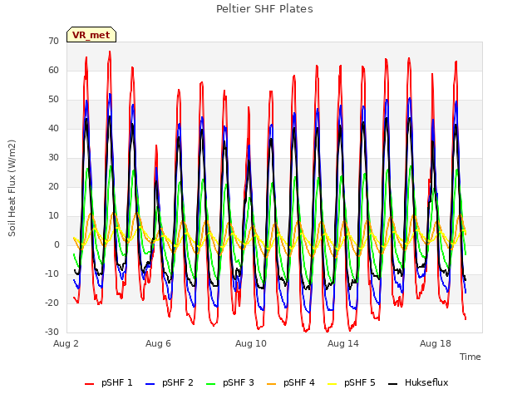
Task: Click the -10 y-axis tick label
Action: (52, 273)
